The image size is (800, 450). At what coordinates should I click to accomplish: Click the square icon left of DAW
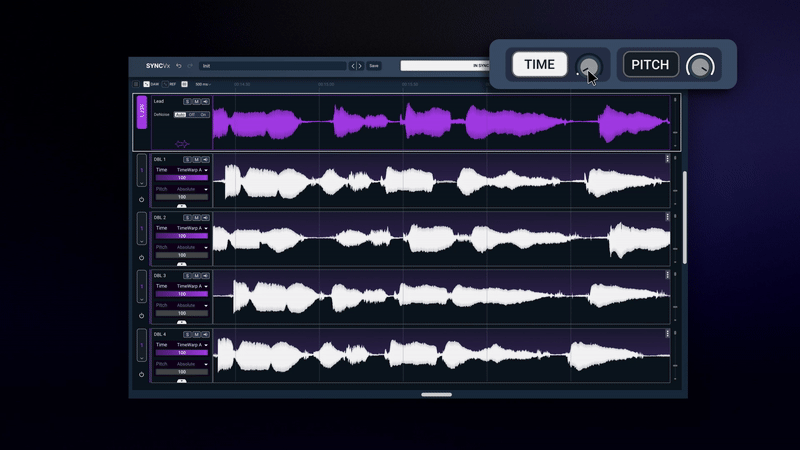click(136, 84)
